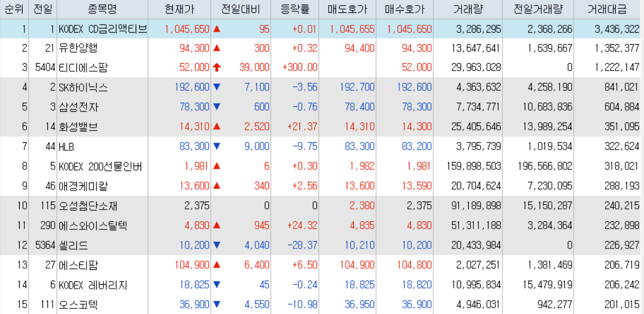This screenshot has width=644, height=314.
Task: Click the 현재가 column header
Action: click(180, 10)
